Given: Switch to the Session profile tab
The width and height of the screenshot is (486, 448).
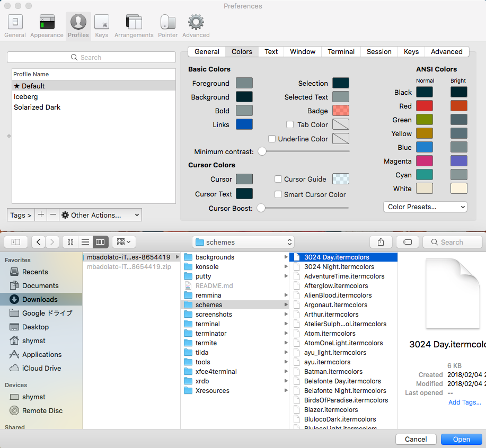Looking at the screenshot, I should (x=379, y=52).
